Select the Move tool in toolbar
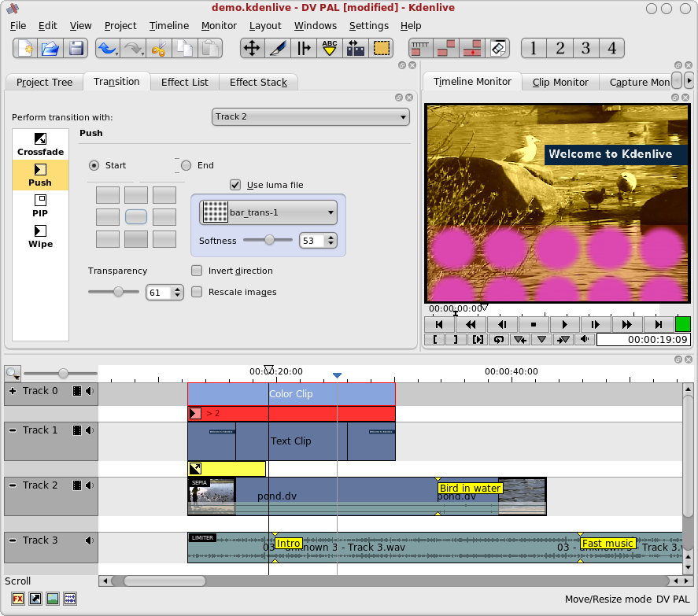Viewport: 698px width, 616px height. [x=252, y=49]
